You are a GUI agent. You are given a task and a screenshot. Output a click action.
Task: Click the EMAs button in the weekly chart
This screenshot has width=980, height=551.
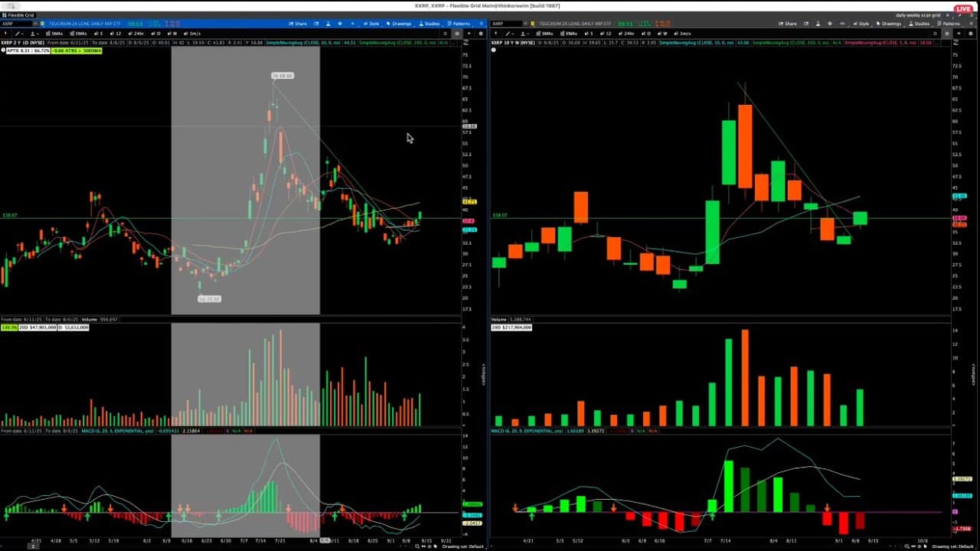[569, 34]
